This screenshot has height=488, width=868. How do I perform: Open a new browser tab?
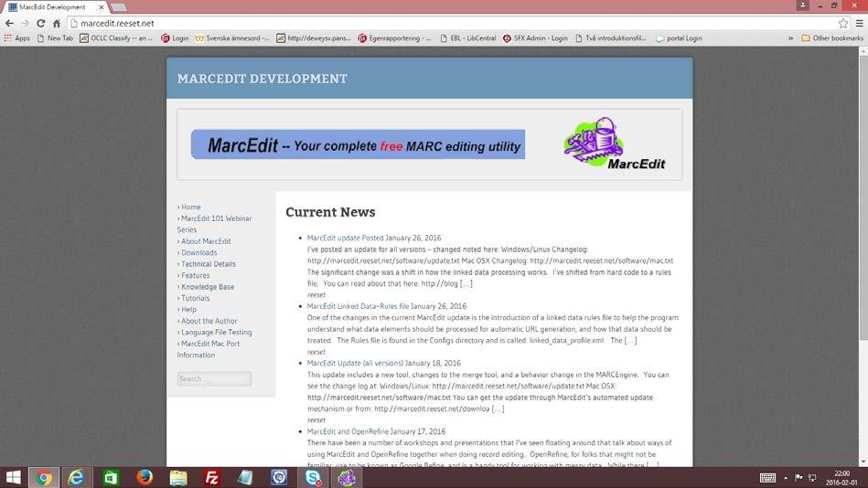[x=119, y=7]
